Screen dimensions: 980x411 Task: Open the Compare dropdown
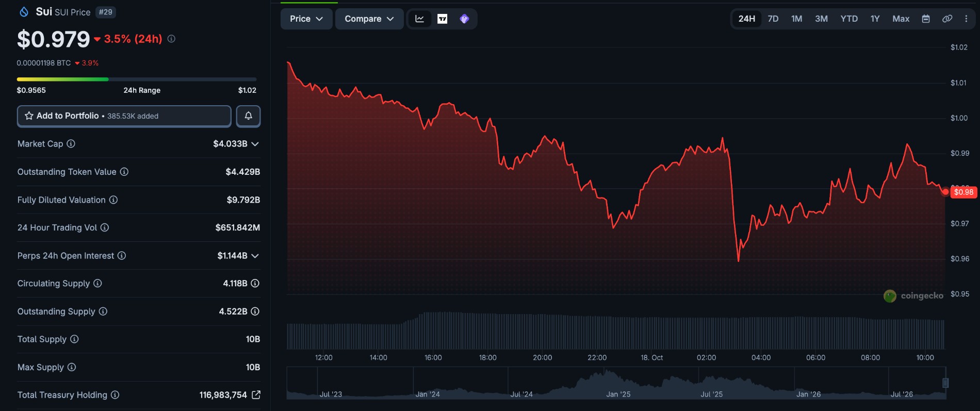point(369,19)
